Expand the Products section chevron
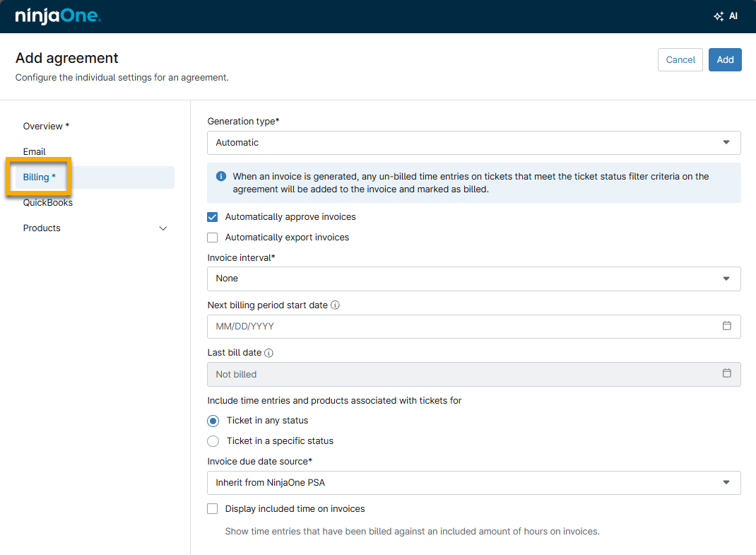Viewport: 756px width, 555px height. click(163, 228)
